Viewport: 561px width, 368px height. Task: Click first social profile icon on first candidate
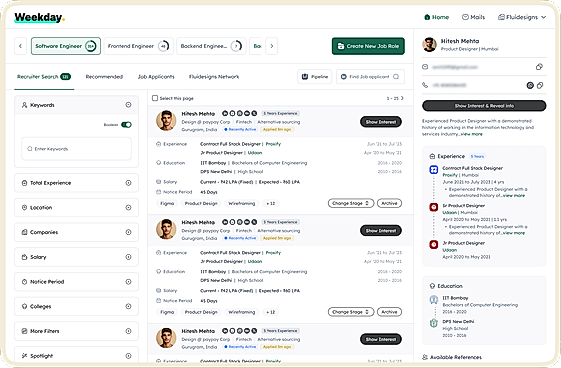tap(225, 113)
